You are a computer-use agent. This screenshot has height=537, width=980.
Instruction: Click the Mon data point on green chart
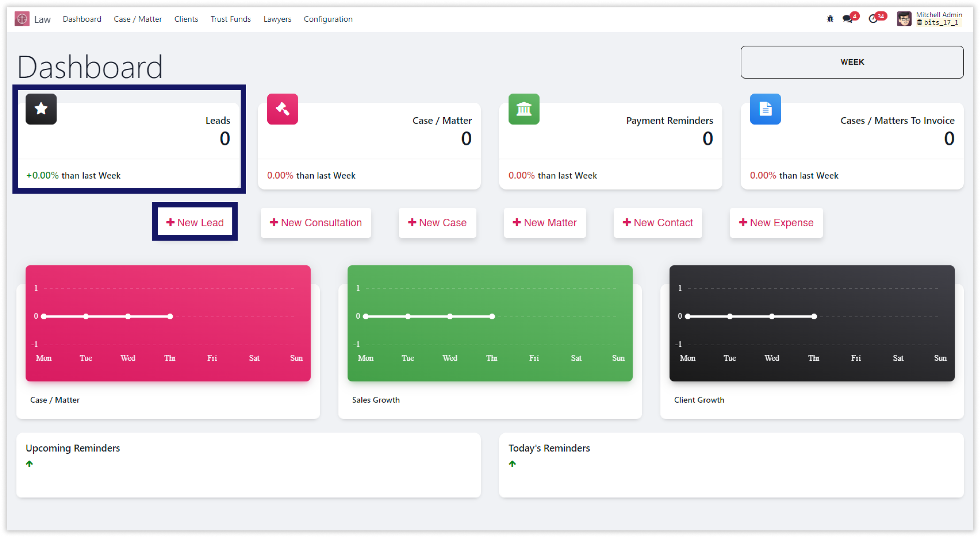(x=366, y=317)
